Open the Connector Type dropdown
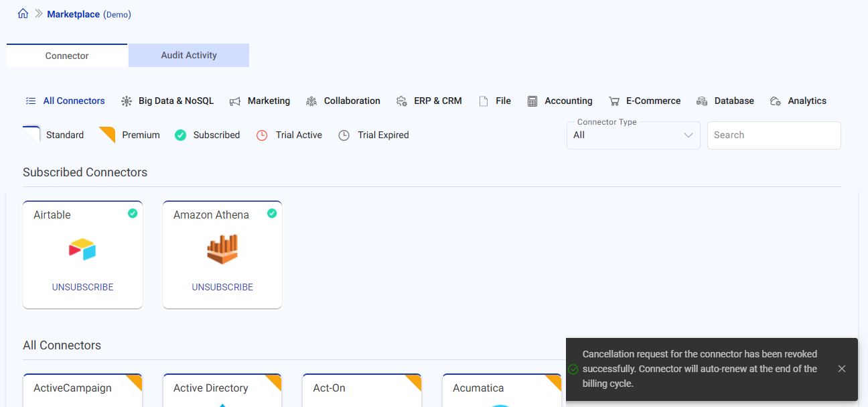 [x=633, y=135]
